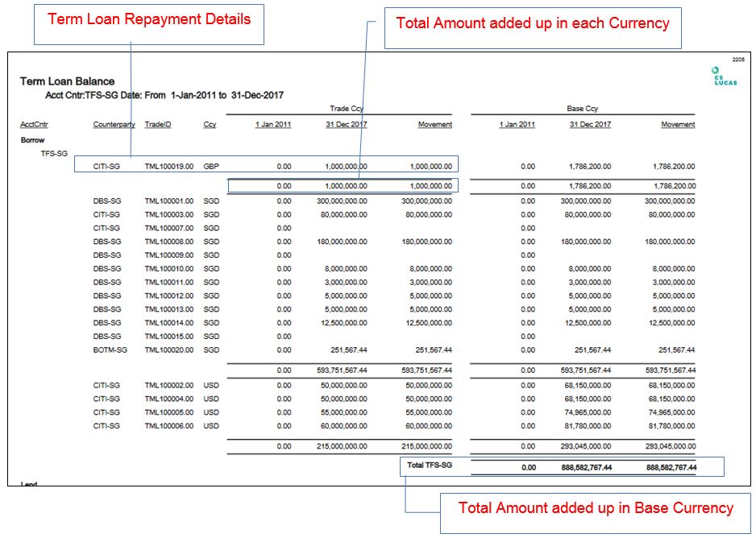Image resolution: width=756 pixels, height=538 pixels.
Task: Click the CS Lucas logo
Action: 725,76
